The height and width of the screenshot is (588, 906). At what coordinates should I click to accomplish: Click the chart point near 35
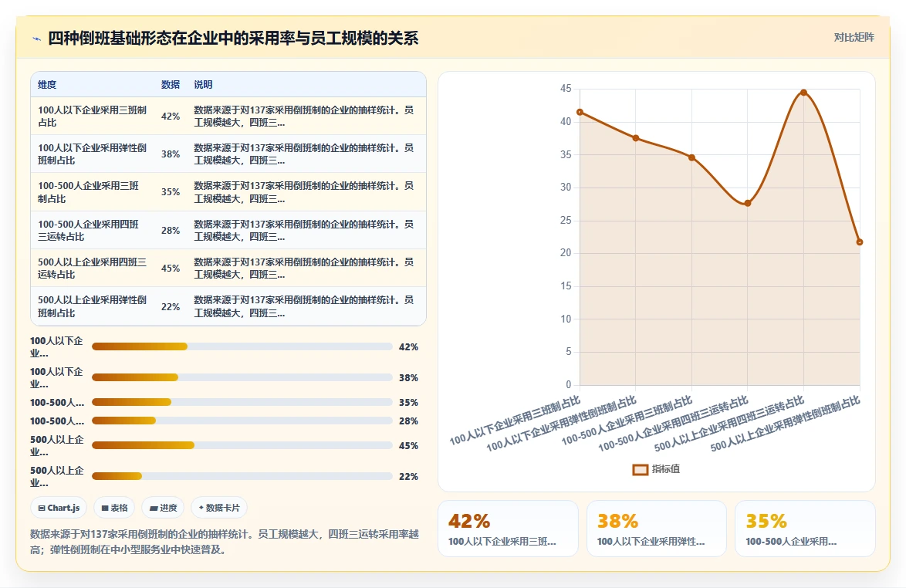[691, 157]
